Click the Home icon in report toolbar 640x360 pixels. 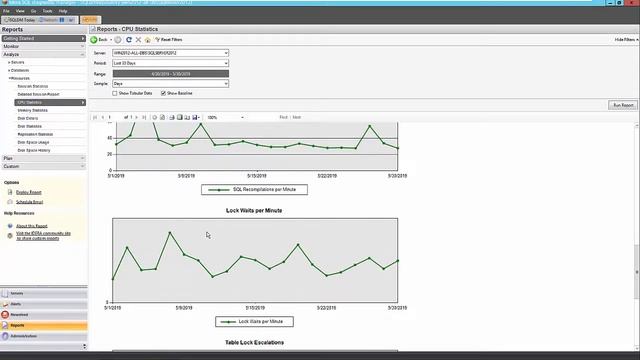point(147,40)
